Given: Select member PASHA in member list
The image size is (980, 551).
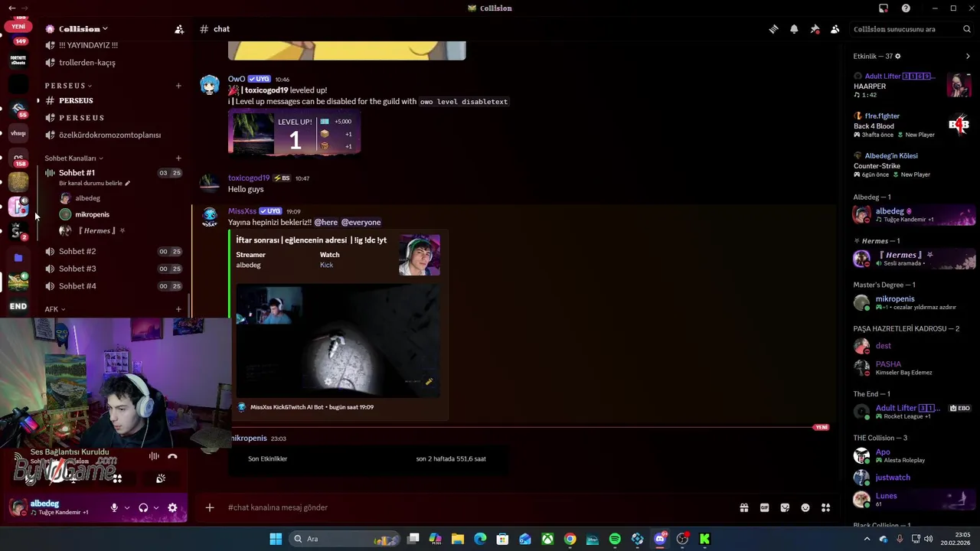Looking at the screenshot, I should coord(913,367).
